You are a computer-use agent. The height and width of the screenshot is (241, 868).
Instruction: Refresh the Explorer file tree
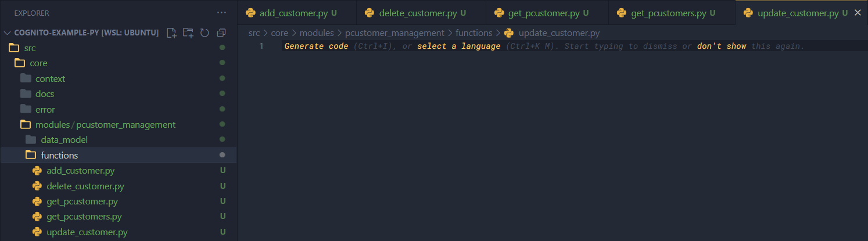pyautogui.click(x=204, y=33)
